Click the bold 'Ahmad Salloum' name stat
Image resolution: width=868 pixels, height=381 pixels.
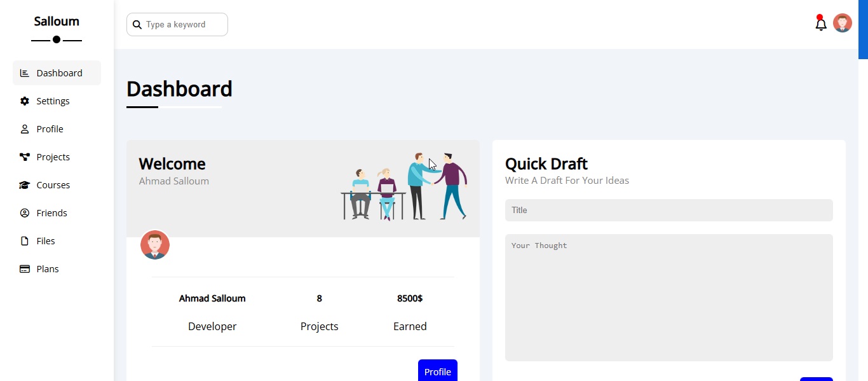212,298
